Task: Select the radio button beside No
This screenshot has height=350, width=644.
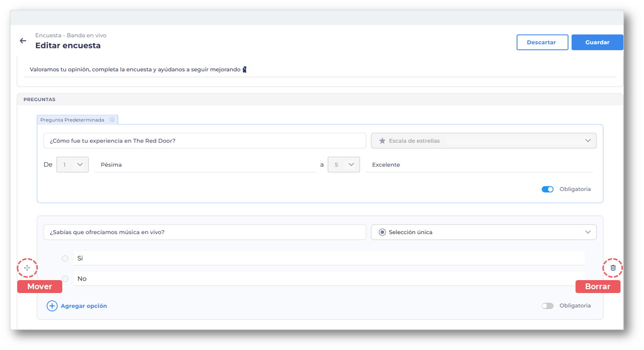Action: [65, 279]
